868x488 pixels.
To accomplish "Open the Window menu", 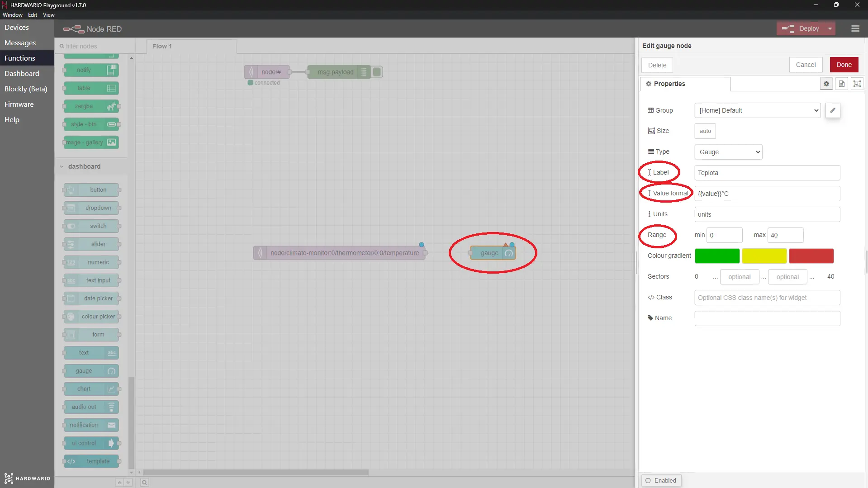I will 13,15.
